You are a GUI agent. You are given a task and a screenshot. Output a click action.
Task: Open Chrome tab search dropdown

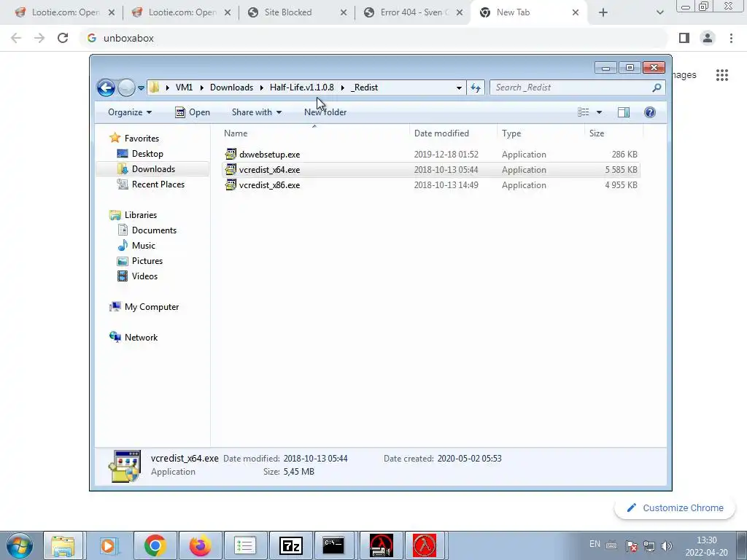(659, 12)
